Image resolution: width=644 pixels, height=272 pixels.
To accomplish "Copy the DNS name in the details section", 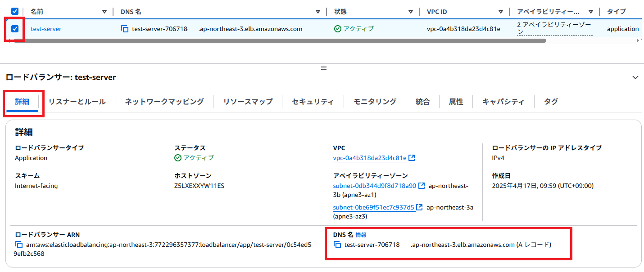I will pyautogui.click(x=337, y=245).
